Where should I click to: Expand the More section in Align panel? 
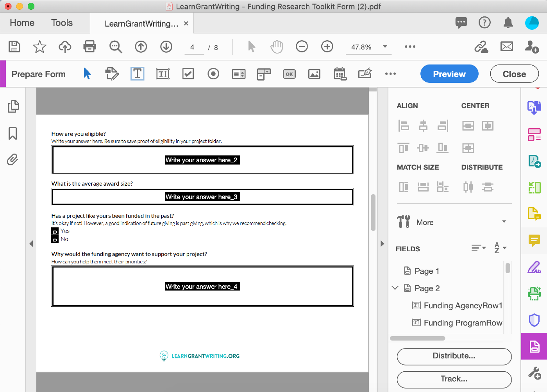pos(503,222)
